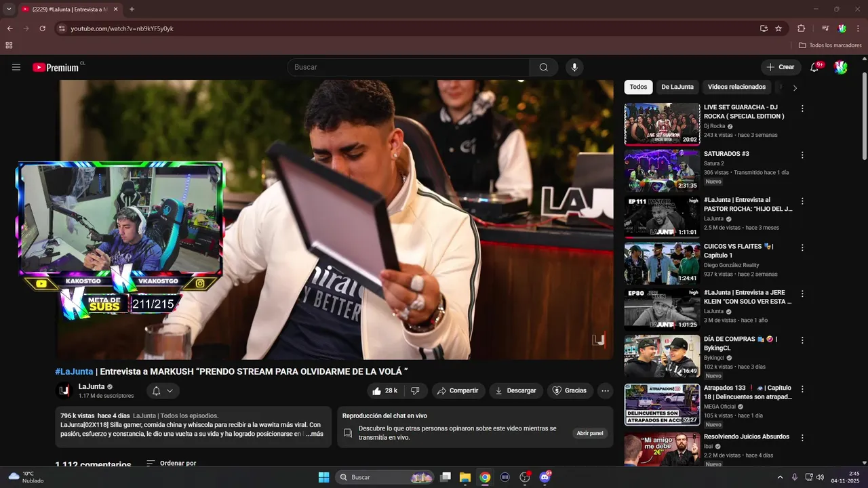Open Chrome extensions puzzle icon
The height and width of the screenshot is (488, 868).
click(801, 28)
